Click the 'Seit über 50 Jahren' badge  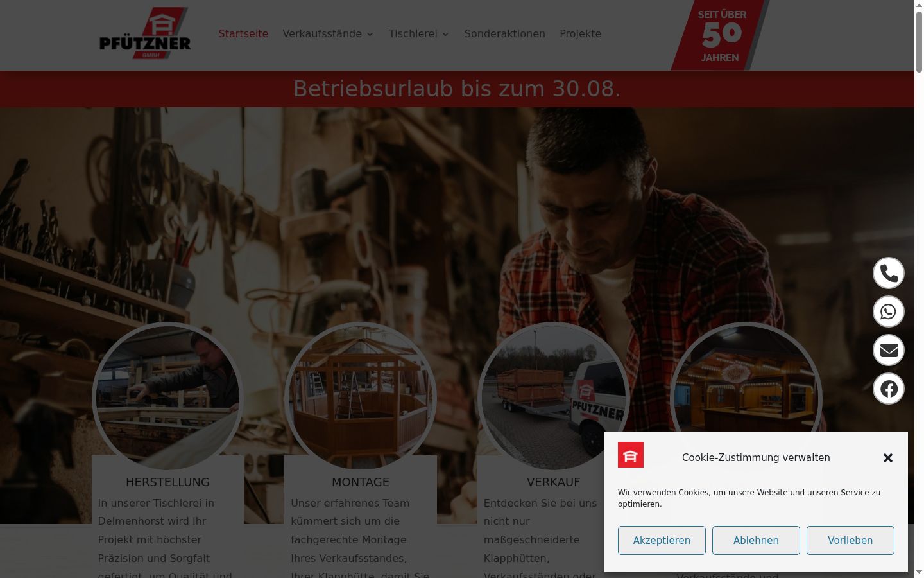[x=720, y=35]
